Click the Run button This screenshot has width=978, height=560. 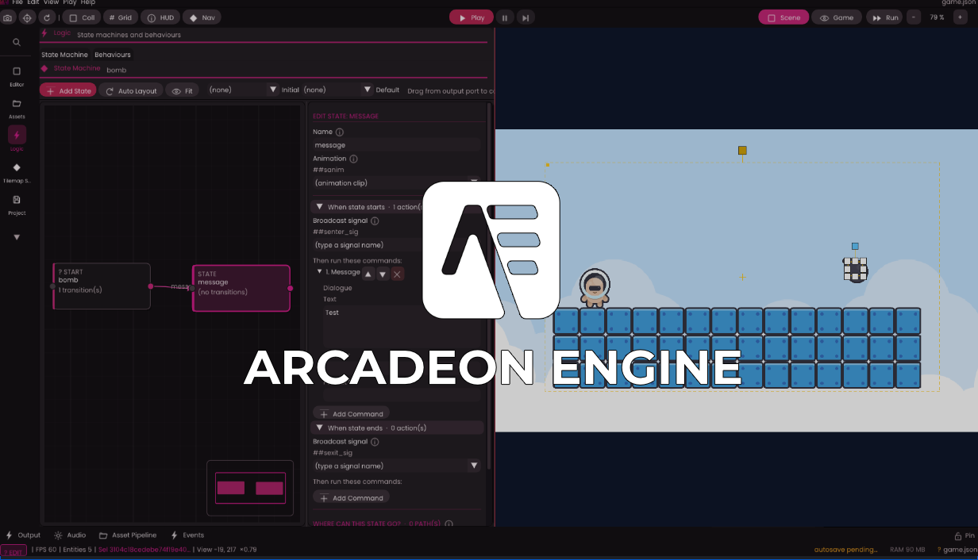886,17
